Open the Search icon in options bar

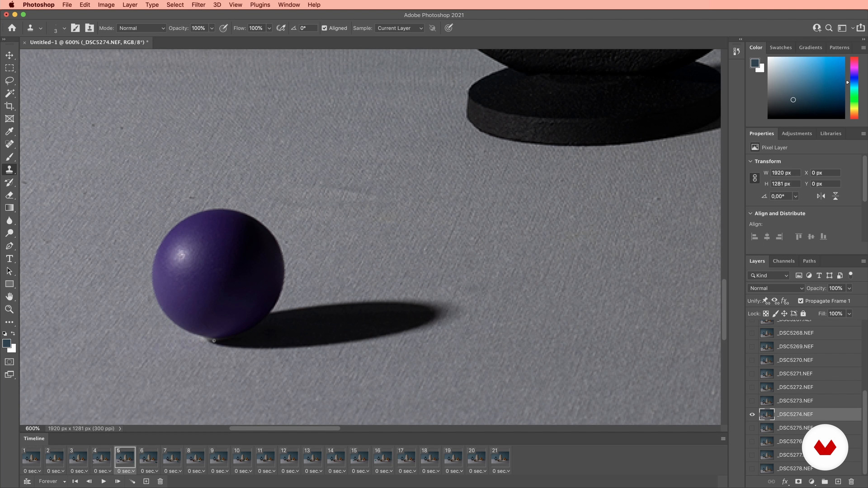(829, 28)
